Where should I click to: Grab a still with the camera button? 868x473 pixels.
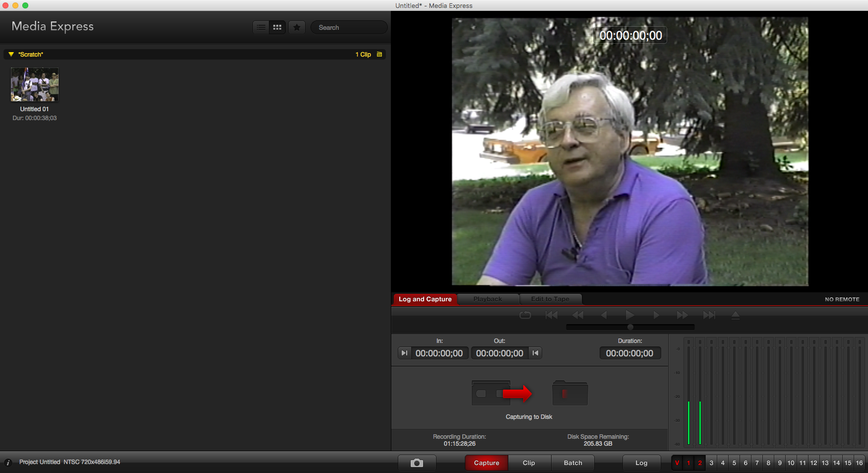[x=417, y=463]
